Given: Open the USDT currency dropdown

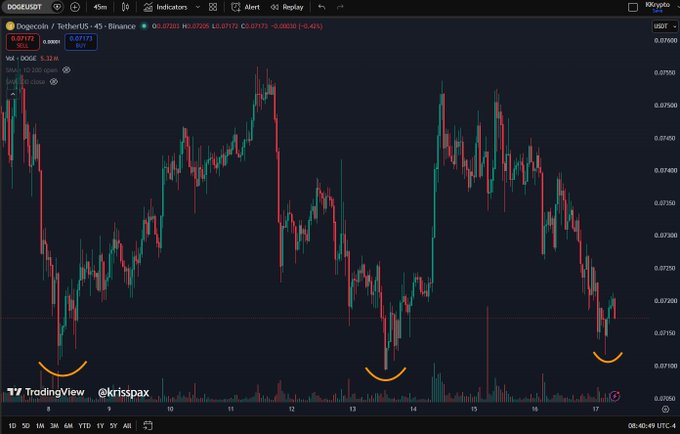Looking at the screenshot, I should point(665,26).
